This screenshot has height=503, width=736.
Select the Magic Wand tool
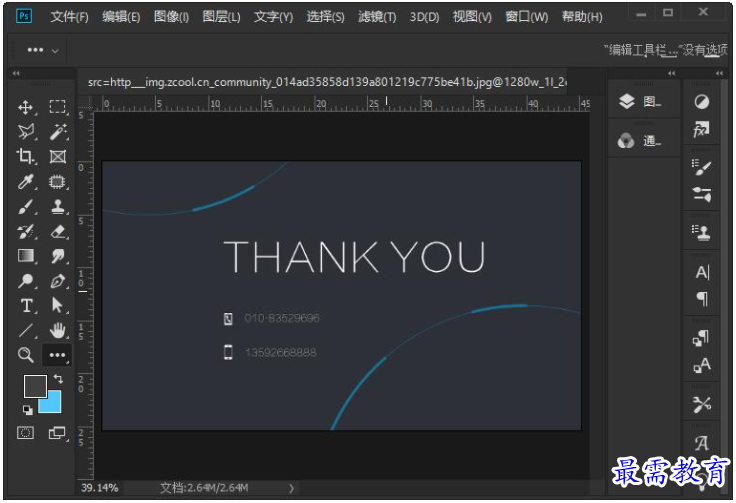58,132
